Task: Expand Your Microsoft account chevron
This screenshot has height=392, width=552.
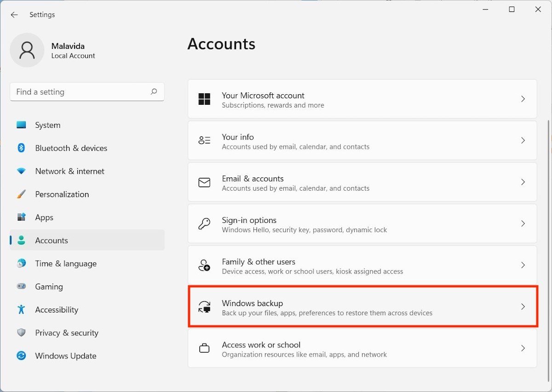Action: point(523,99)
